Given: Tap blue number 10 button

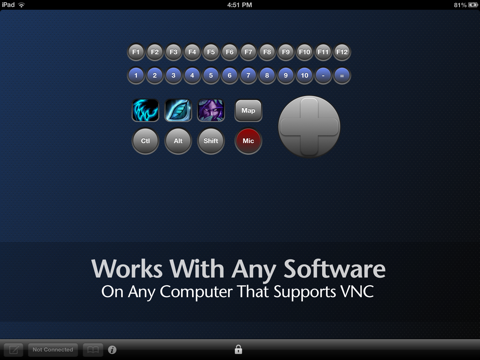Looking at the screenshot, I should pyautogui.click(x=304, y=75).
